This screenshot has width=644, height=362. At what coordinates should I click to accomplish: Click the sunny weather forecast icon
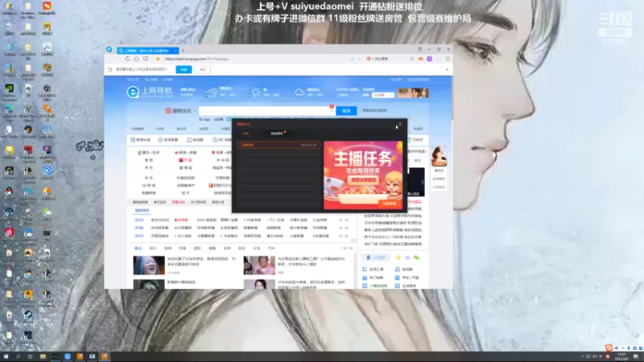[255, 93]
